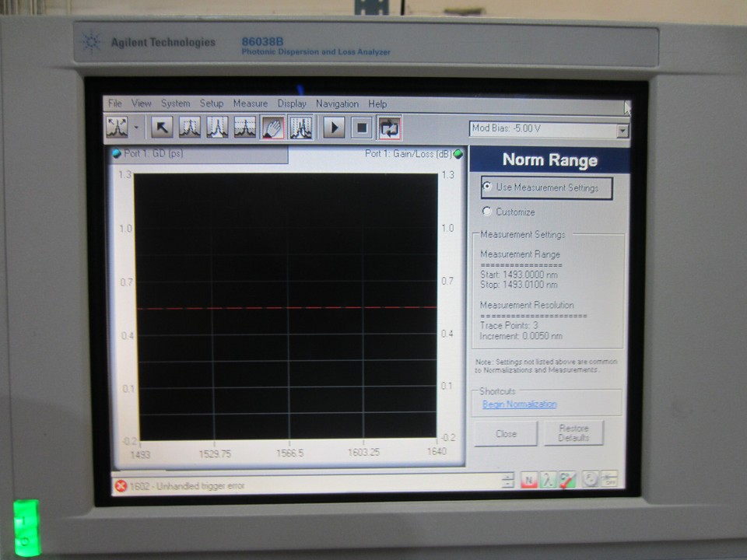
Task: Select the hand pan tool
Action: [x=272, y=128]
